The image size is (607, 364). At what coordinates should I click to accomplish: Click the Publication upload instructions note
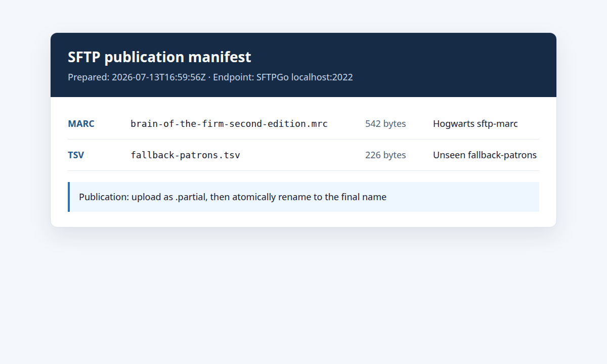coord(303,197)
